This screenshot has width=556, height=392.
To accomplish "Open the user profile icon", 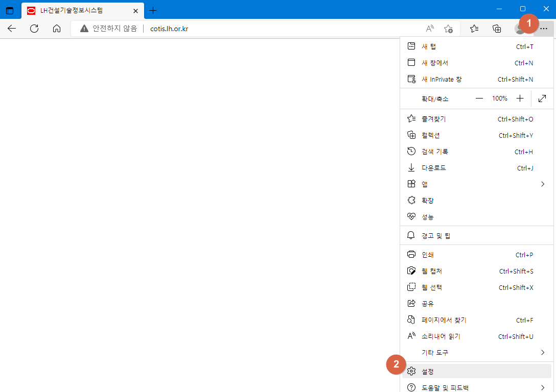I will 520,29.
